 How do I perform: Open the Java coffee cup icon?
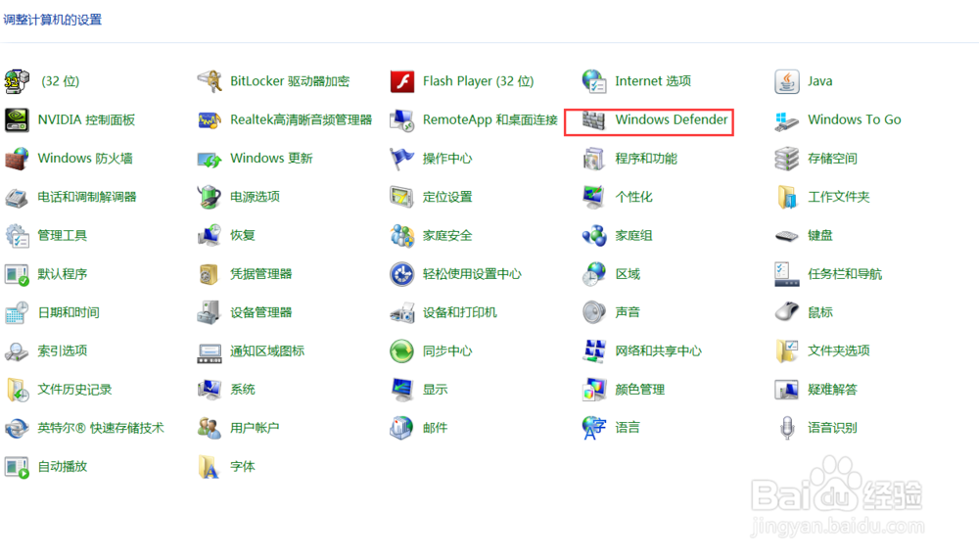(787, 81)
